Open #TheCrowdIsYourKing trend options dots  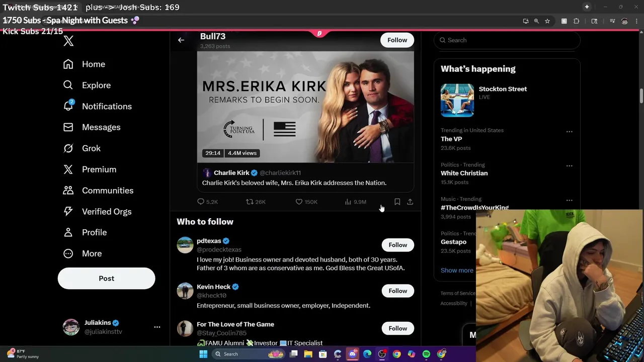pos(569,200)
